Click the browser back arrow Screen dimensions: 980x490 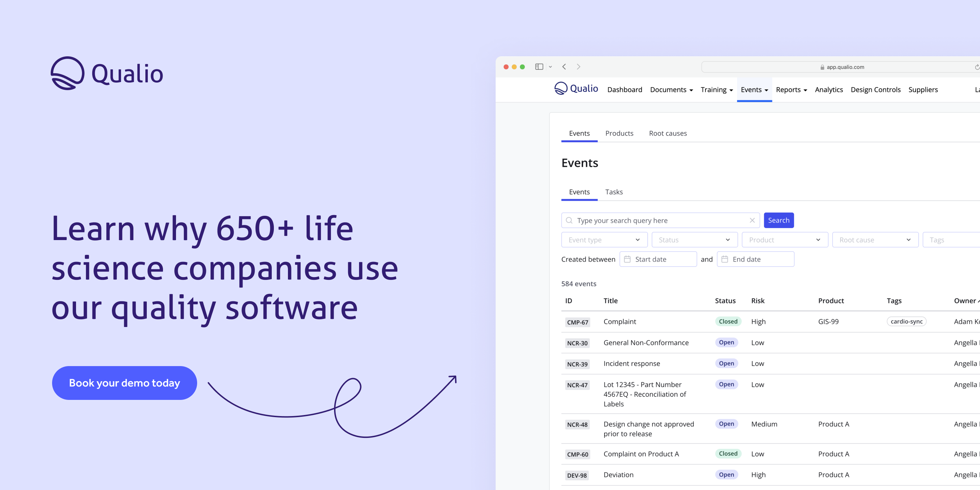pyautogui.click(x=564, y=67)
